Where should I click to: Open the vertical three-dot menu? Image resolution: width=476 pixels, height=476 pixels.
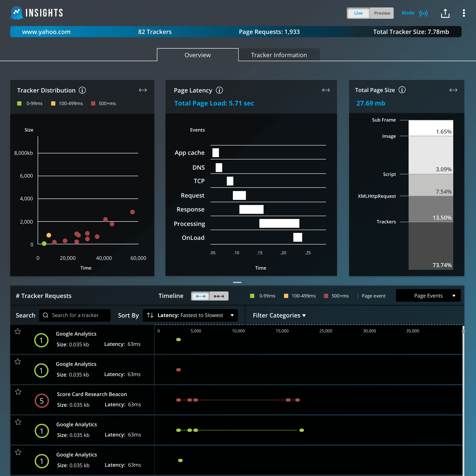(x=463, y=13)
